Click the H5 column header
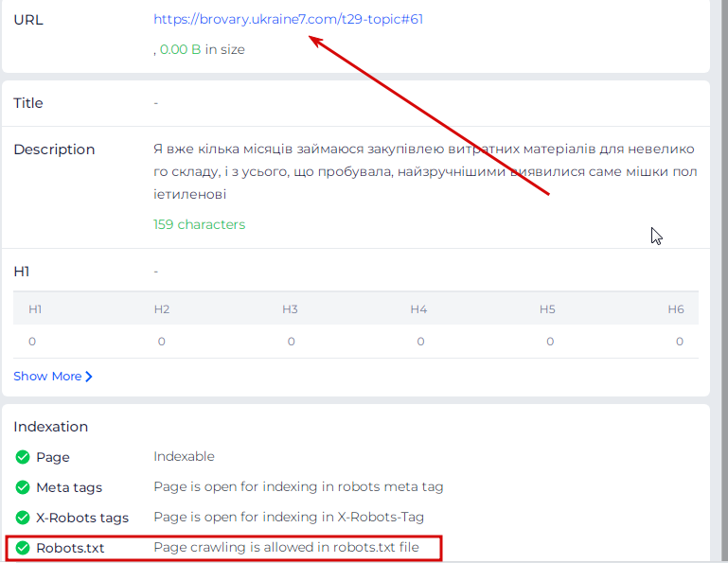 tap(547, 309)
